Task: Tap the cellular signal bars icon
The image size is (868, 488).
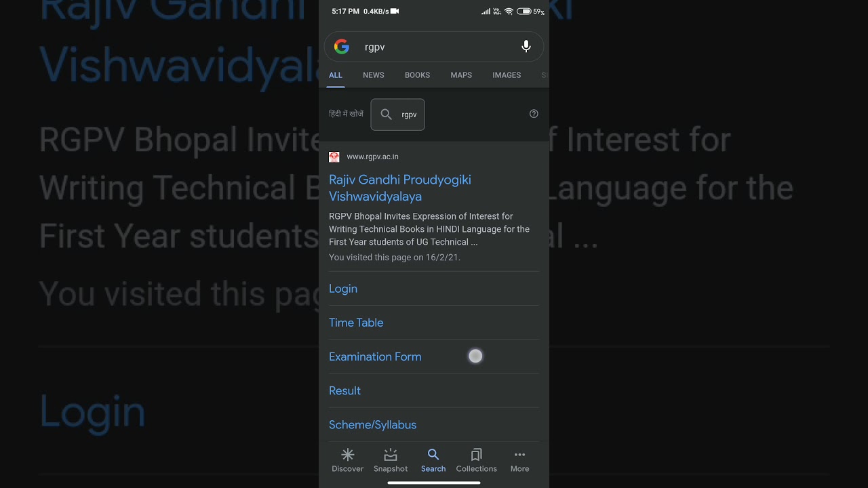Action: [486, 12]
